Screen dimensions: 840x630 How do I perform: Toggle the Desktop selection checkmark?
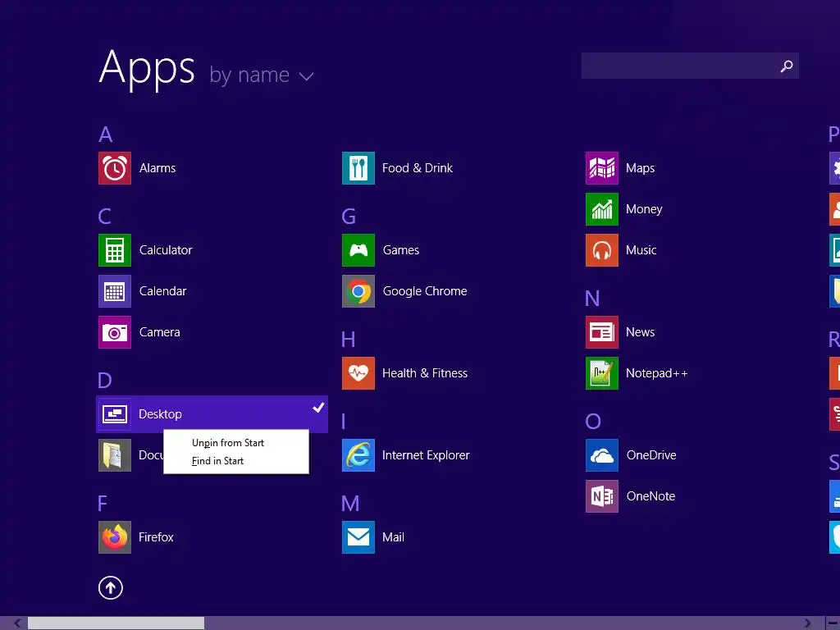(319, 408)
